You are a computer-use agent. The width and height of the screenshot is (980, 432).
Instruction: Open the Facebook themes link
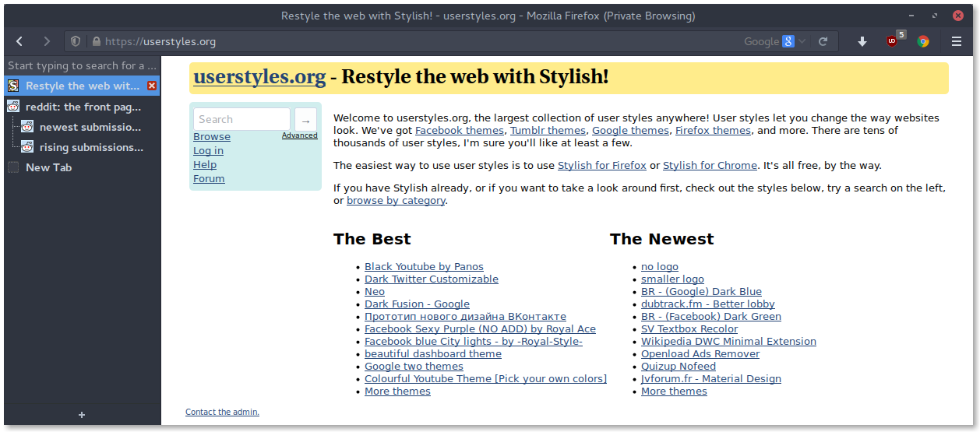[460, 131]
